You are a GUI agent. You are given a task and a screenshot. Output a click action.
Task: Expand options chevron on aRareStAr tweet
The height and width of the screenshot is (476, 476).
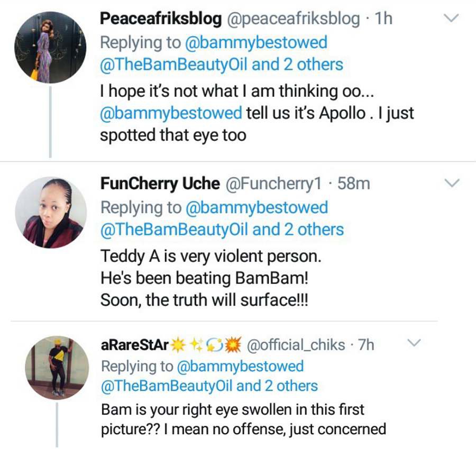(414, 343)
